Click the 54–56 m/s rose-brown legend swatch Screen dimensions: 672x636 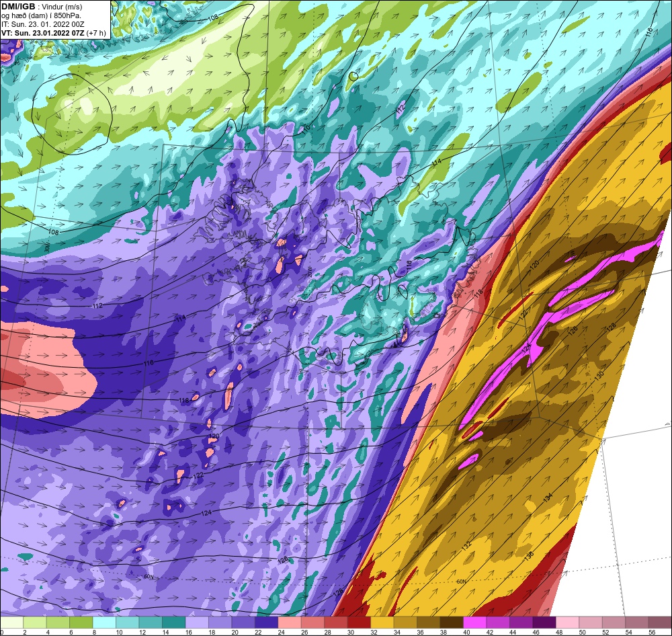637,623
